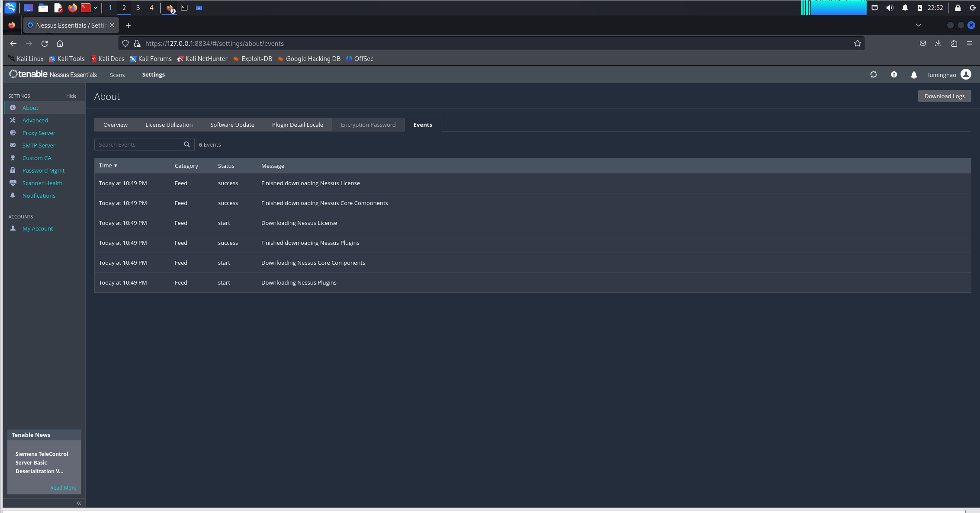Open Password Mgmt settings
Screen dimensions: 980x513
[43, 170]
